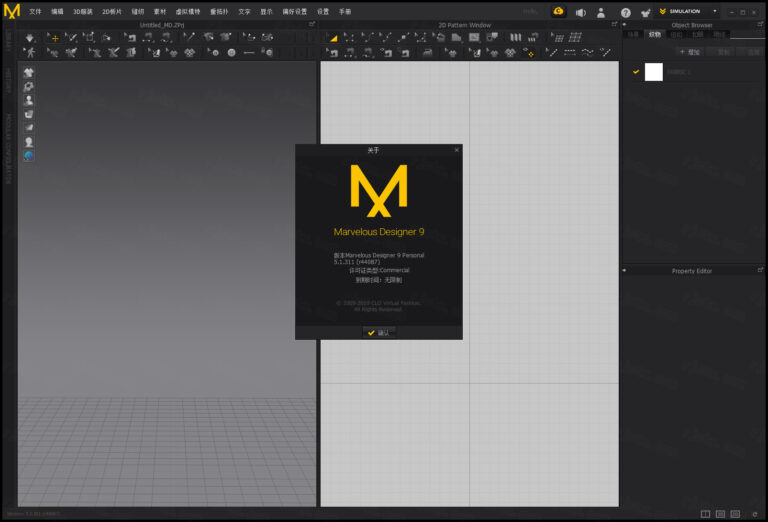Screen dimensions: 768x522
Task: Open the 显示 (Display) menu
Action: tap(266, 11)
